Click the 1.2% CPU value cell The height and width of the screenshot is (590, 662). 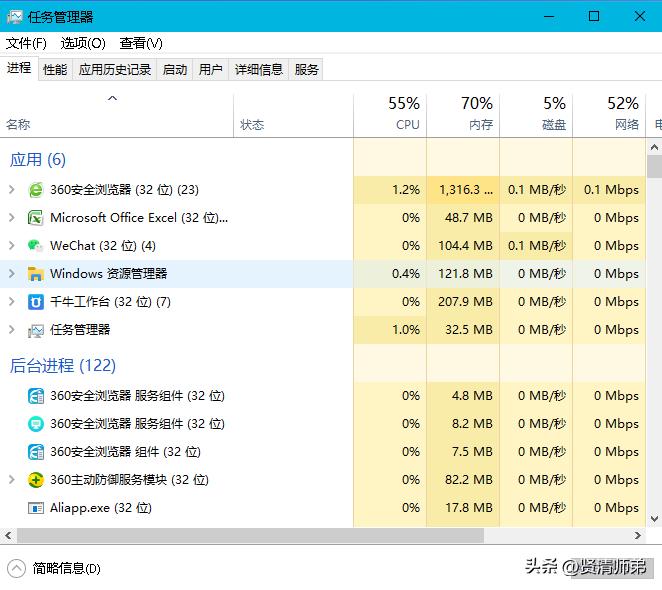(390, 190)
